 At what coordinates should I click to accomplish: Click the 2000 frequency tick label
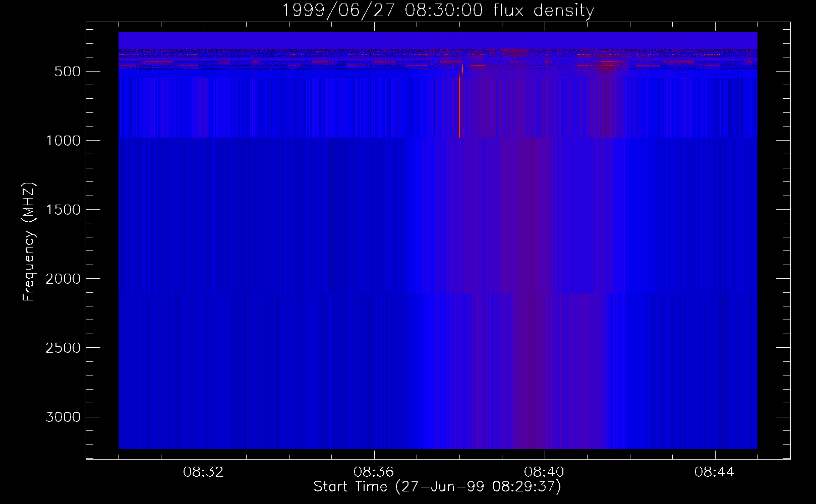pyautogui.click(x=64, y=279)
